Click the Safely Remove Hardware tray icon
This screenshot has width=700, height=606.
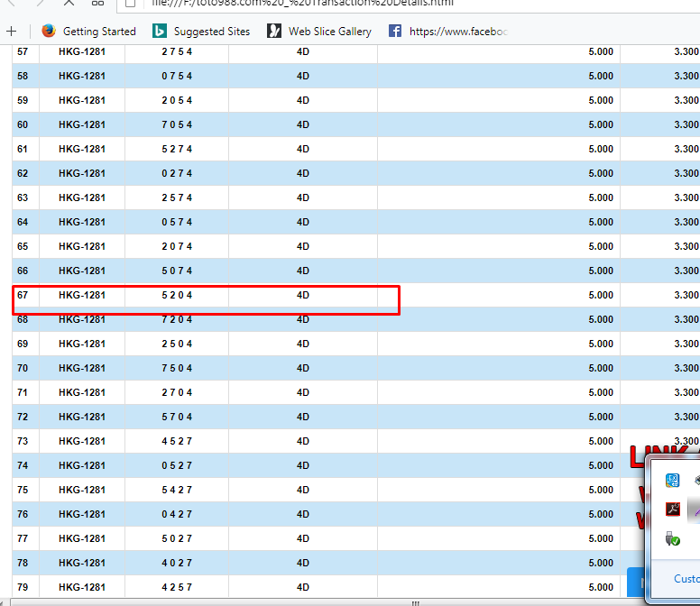(x=672, y=538)
